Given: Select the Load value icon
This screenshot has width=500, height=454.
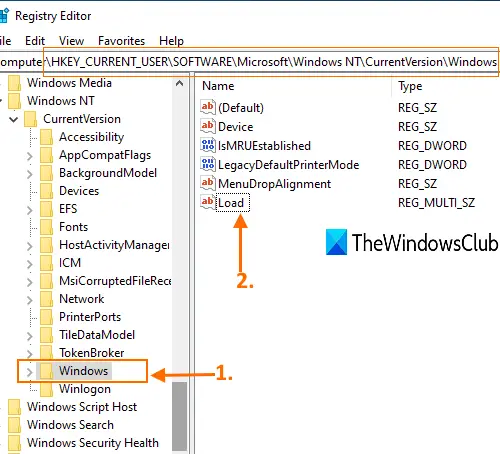Looking at the screenshot, I should [208, 202].
